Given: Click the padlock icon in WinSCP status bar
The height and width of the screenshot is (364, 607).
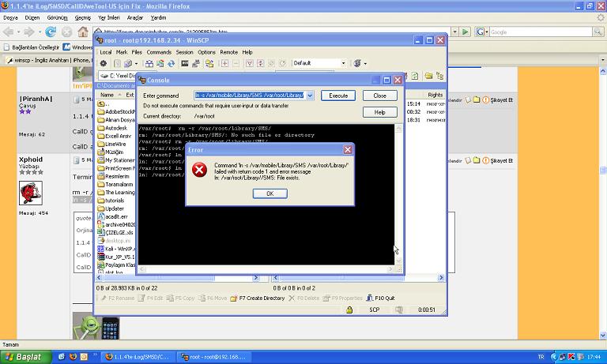Looking at the screenshot, I should pos(349,310).
